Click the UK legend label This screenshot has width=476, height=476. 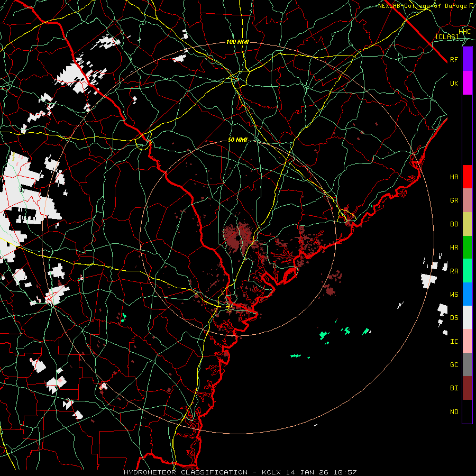pyautogui.click(x=454, y=83)
